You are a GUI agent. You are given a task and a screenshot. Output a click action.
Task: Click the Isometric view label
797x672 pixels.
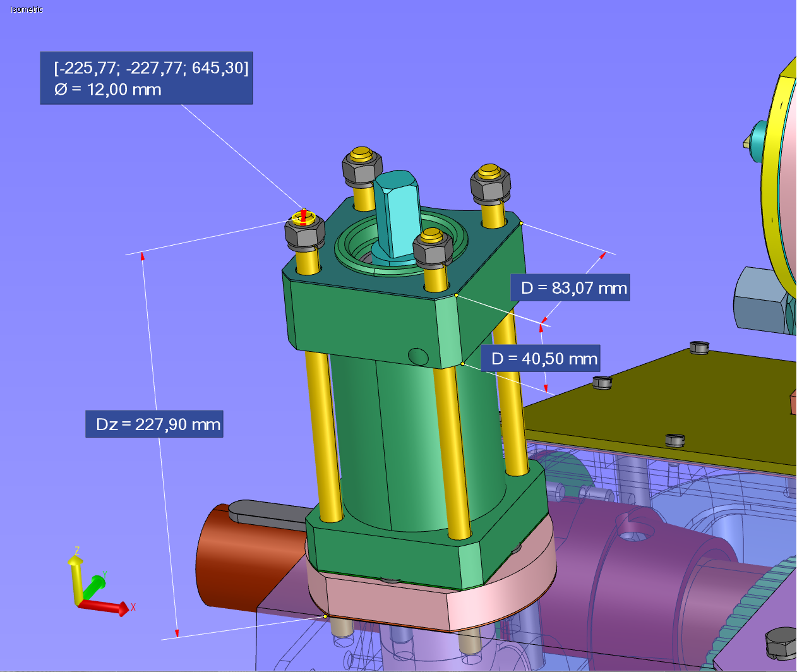coord(27,9)
